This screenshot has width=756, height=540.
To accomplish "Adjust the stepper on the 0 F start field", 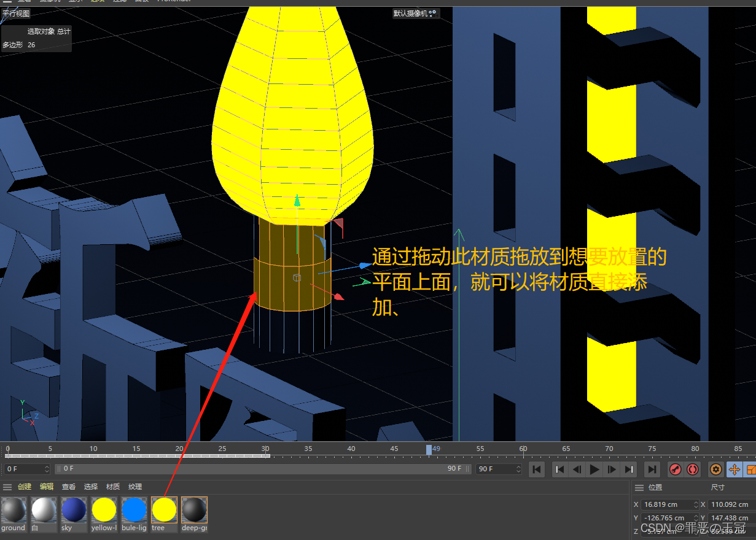I will click(x=47, y=469).
